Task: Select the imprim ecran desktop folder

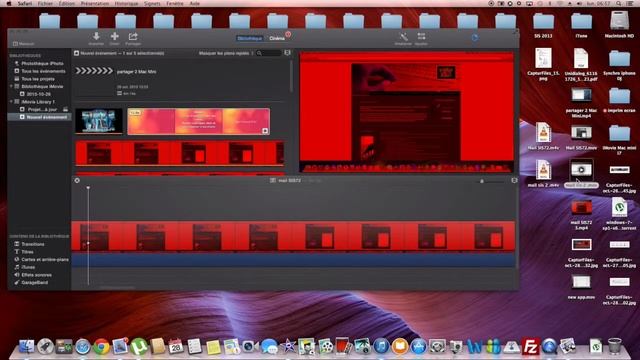Action: click(619, 100)
